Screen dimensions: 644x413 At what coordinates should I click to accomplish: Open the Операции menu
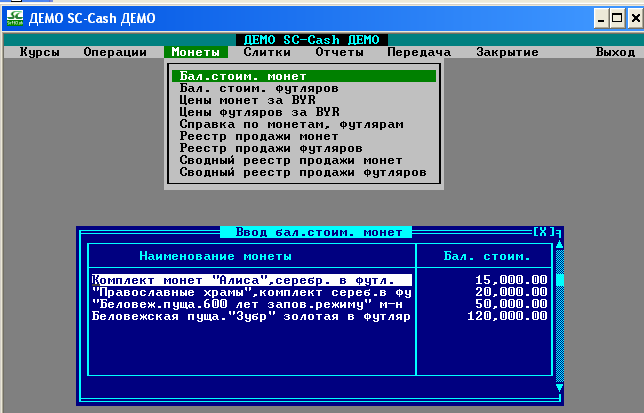click(115, 52)
